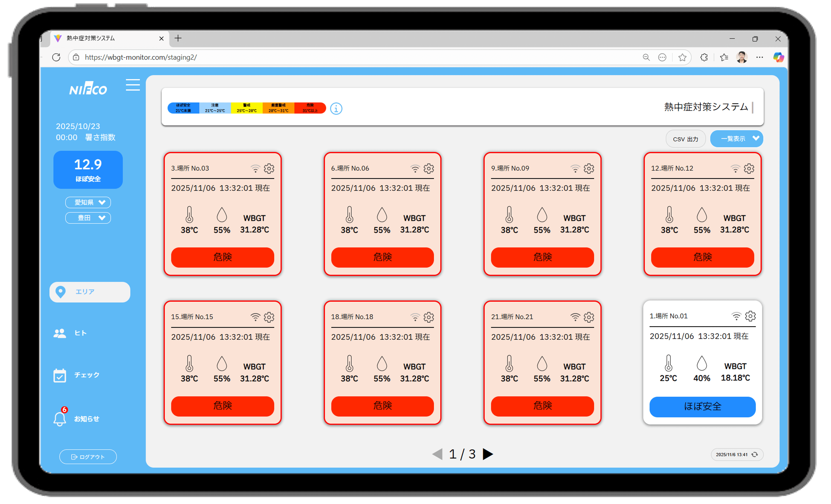
Task: Click wifi signal icon on 場所 No.06 card
Action: [x=415, y=168]
